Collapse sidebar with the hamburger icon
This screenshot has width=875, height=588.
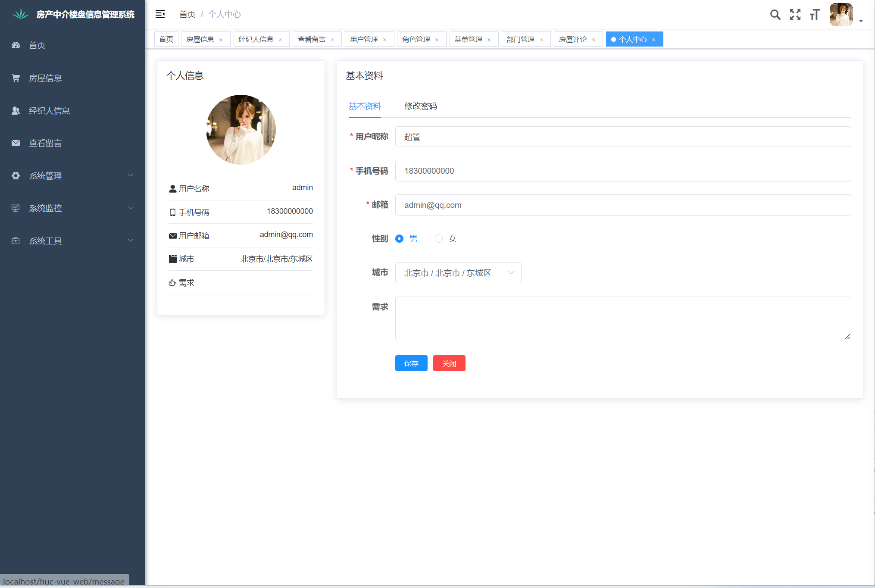click(x=160, y=14)
